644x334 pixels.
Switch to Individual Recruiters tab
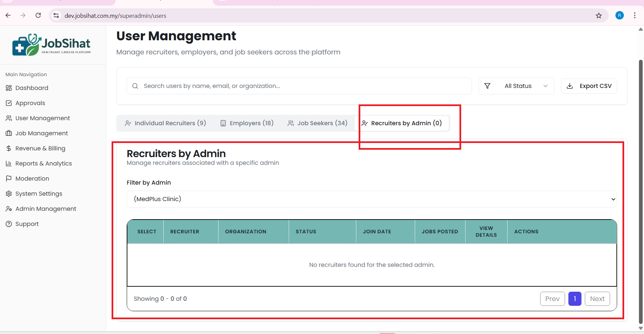pyautogui.click(x=165, y=123)
